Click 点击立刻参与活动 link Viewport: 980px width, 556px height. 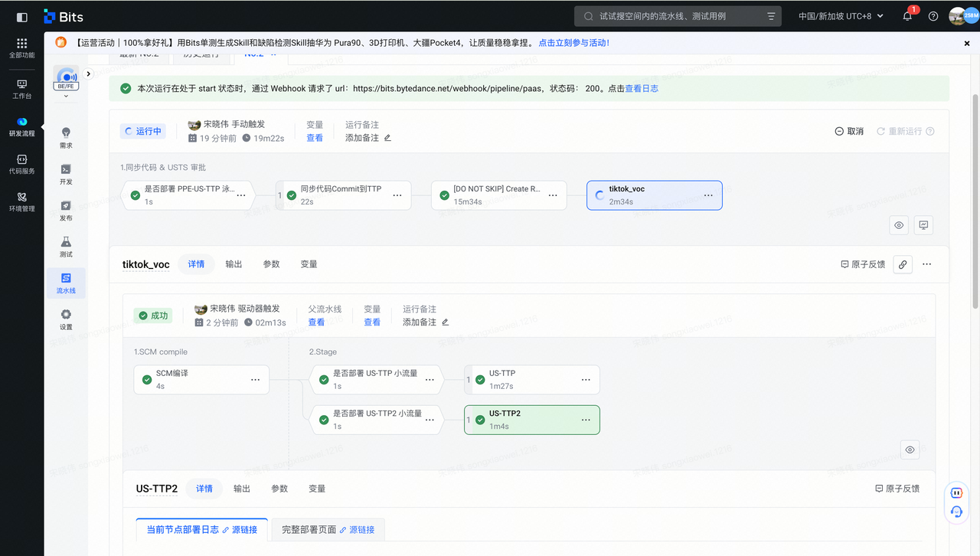pyautogui.click(x=574, y=44)
